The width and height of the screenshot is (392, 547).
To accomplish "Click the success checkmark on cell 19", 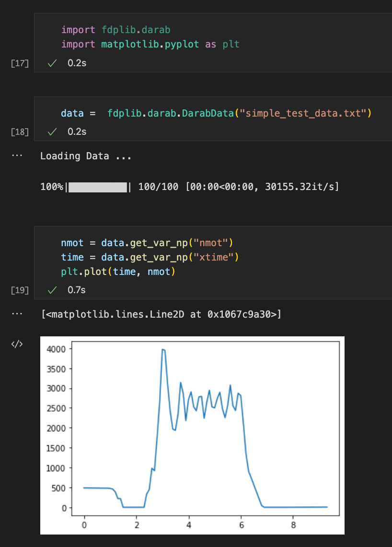I will click(52, 290).
